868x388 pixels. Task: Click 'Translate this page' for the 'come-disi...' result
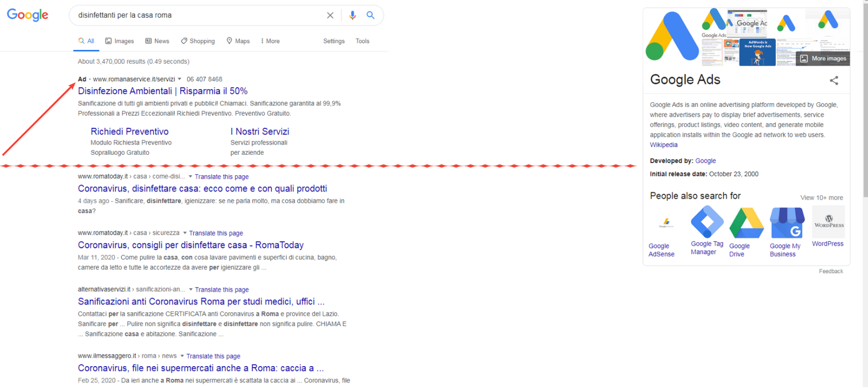(x=222, y=177)
